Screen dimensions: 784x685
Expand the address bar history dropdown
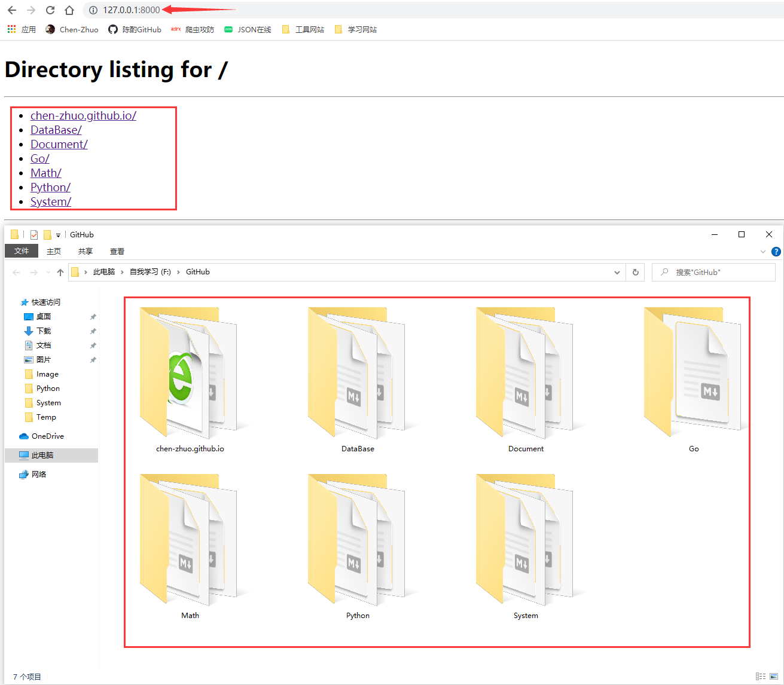point(617,273)
